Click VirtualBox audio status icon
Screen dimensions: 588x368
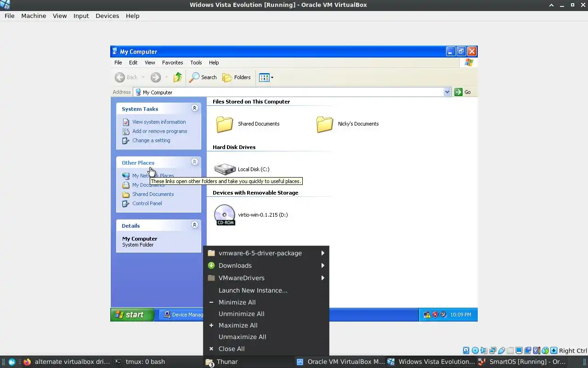(x=484, y=351)
